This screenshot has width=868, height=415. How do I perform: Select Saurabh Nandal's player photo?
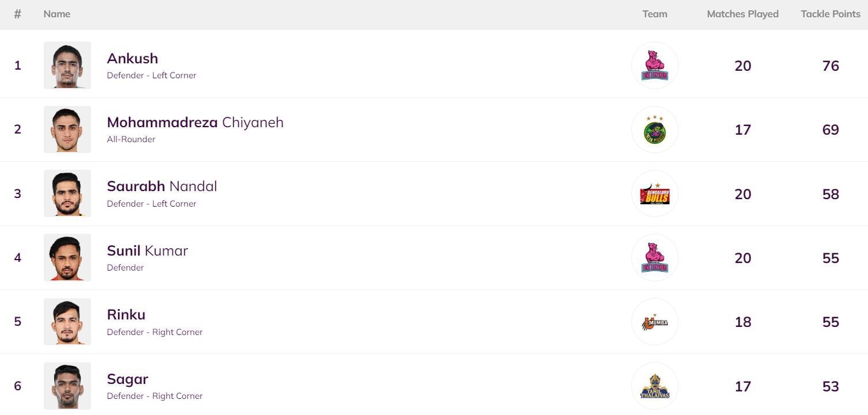point(67,193)
